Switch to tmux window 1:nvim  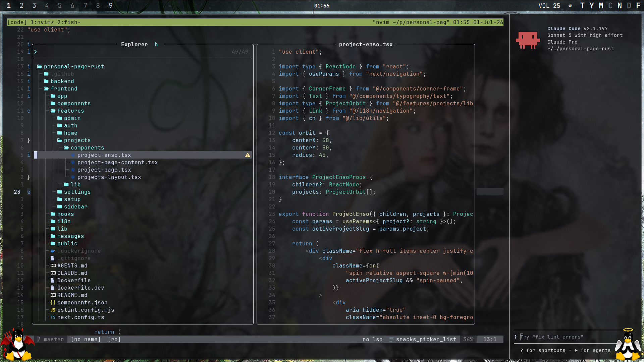(x=42, y=22)
